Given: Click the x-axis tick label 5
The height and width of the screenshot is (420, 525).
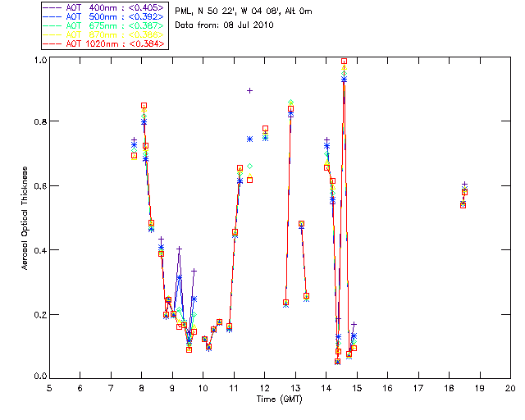Looking at the screenshot, I should click(x=49, y=387).
